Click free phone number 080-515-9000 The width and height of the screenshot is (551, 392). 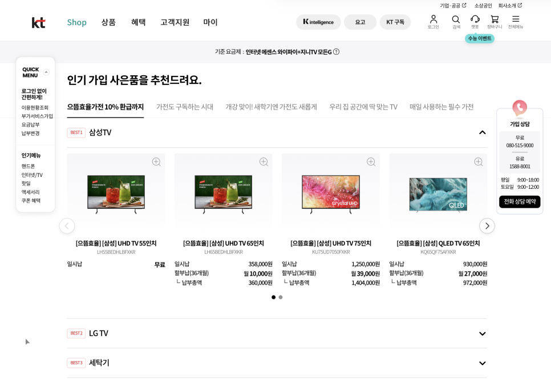pos(520,145)
